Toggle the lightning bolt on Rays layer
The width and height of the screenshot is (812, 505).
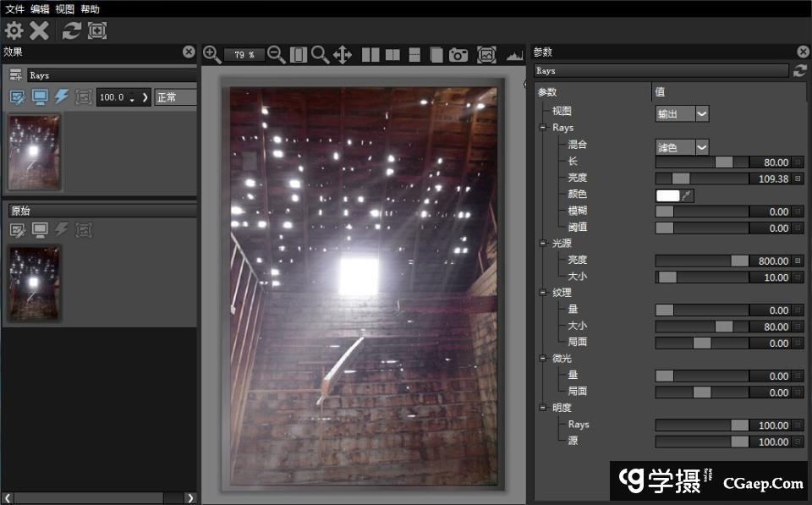coord(62,97)
